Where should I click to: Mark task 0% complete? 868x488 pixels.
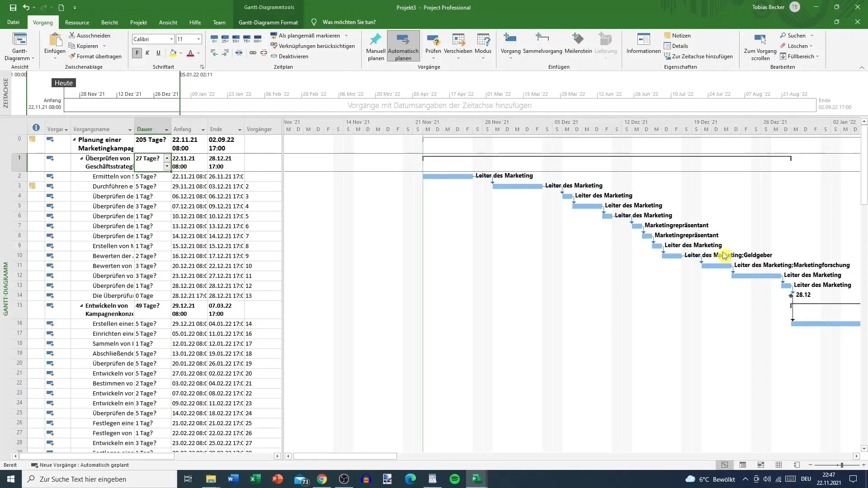tap(214, 39)
